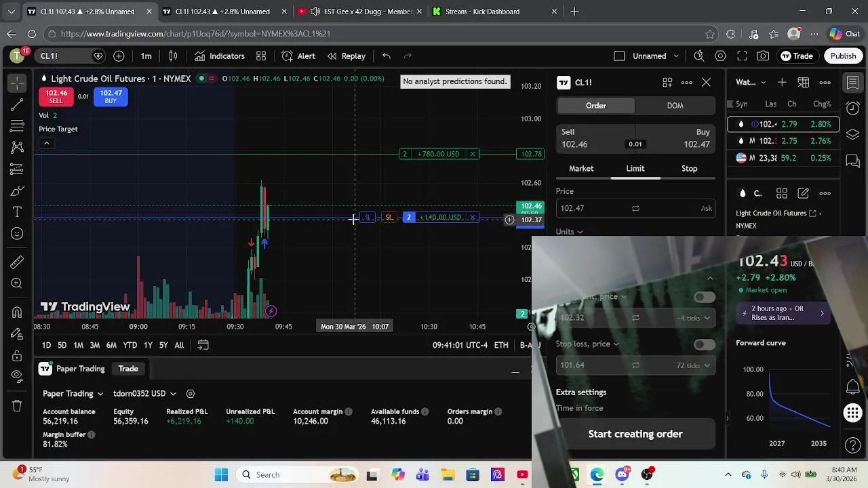This screenshot has height=488, width=868.
Task: Open the emoji icons tool
Action: (18, 234)
